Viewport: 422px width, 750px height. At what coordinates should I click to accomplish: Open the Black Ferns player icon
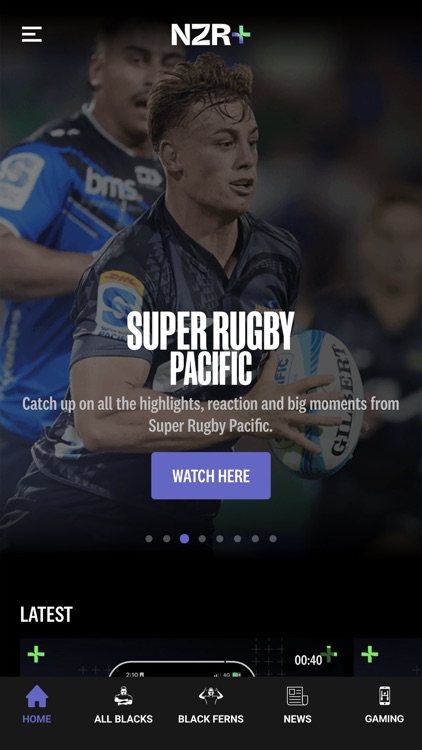pyautogui.click(x=211, y=696)
